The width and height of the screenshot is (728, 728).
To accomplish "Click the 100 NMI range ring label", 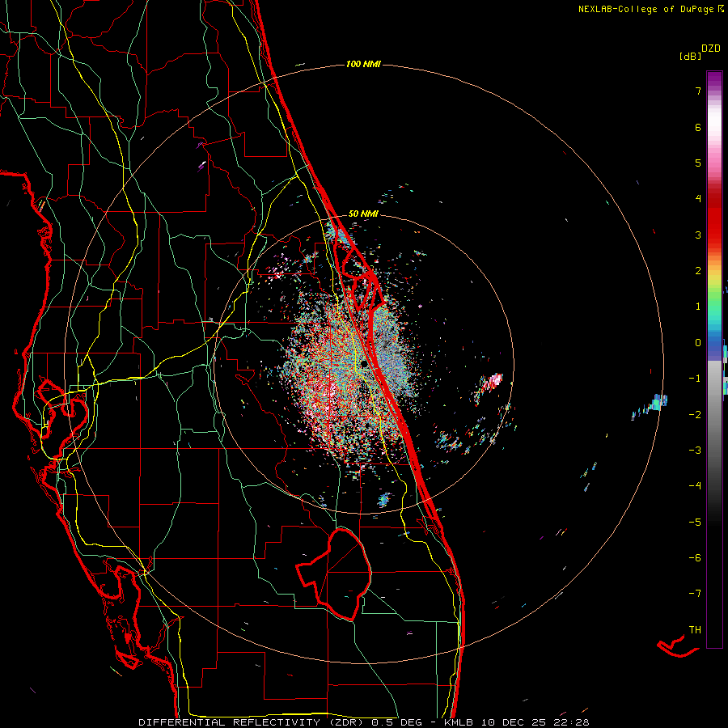I will [x=363, y=64].
